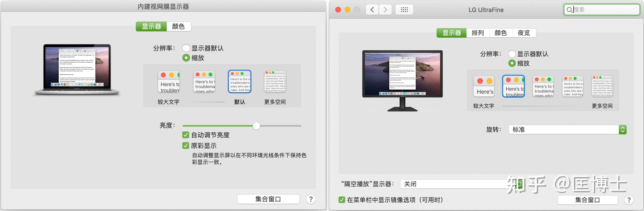644x211 pixels.
Task: Click the search magnifier icon in LG UltraFine
Action: [569, 10]
